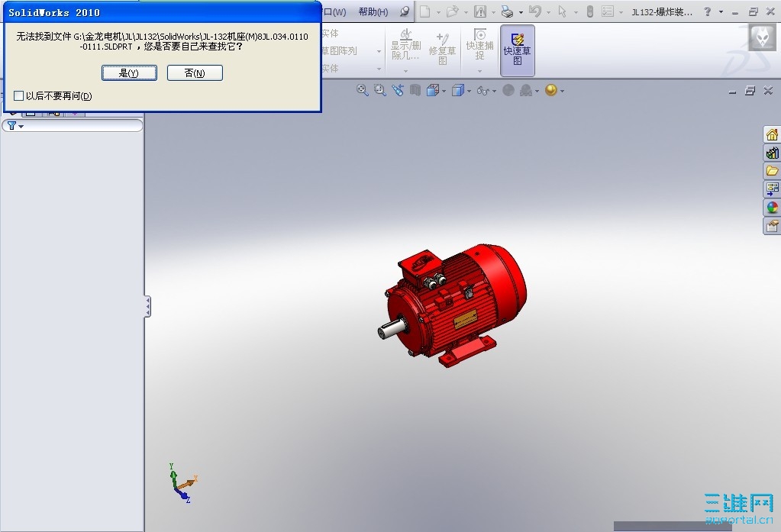Click the XYZ coordinate triad
Screen dimensions: 781x532
click(182, 483)
